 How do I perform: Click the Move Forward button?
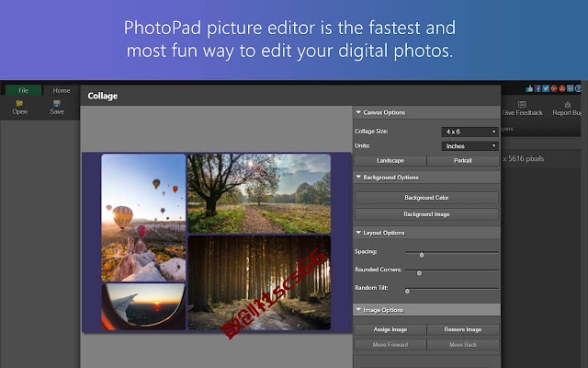390,344
